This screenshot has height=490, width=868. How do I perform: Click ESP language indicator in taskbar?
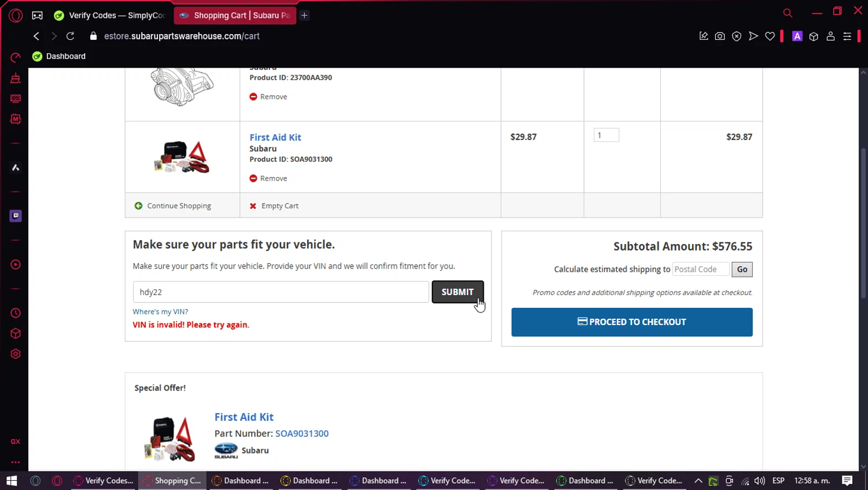pos(778,481)
